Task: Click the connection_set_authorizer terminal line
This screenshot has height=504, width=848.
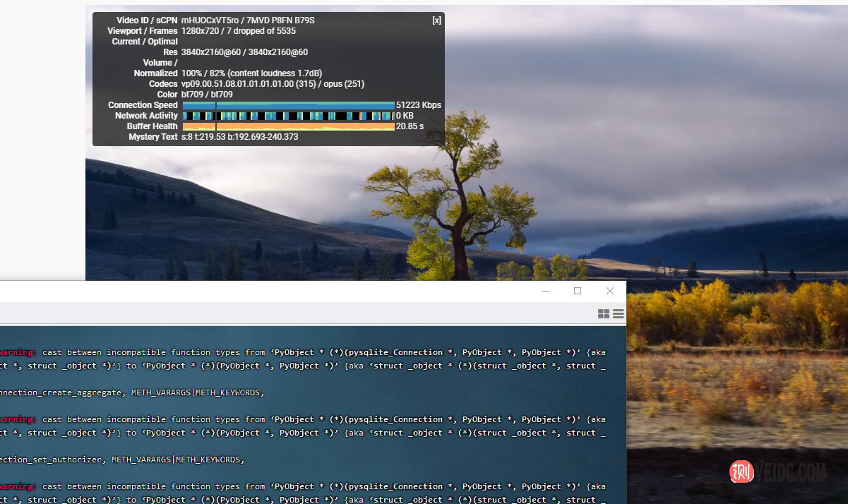Action: pos(121,460)
